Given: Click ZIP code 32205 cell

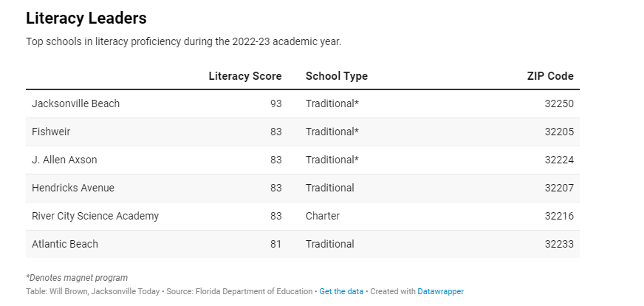Looking at the screenshot, I should coord(559,132).
